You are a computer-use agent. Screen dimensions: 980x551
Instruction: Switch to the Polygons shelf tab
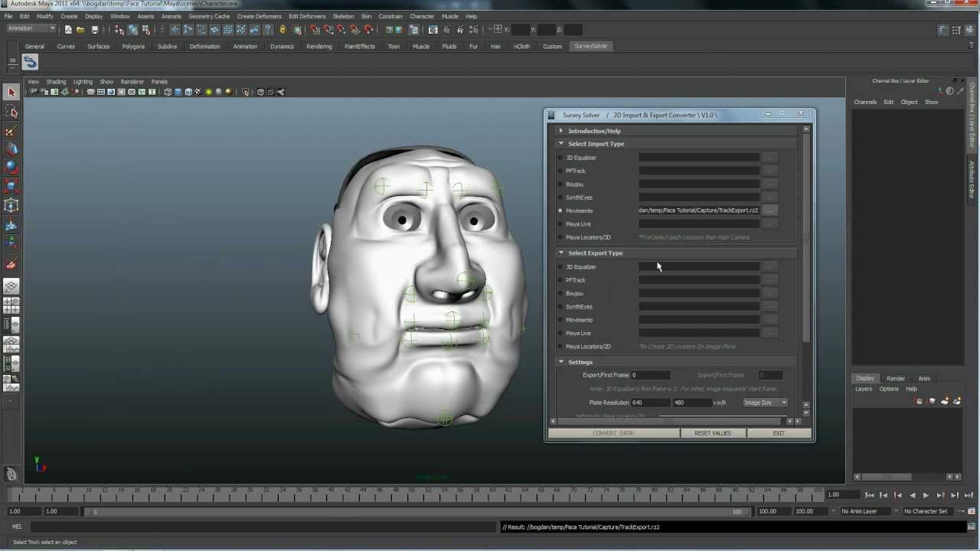[x=133, y=46]
